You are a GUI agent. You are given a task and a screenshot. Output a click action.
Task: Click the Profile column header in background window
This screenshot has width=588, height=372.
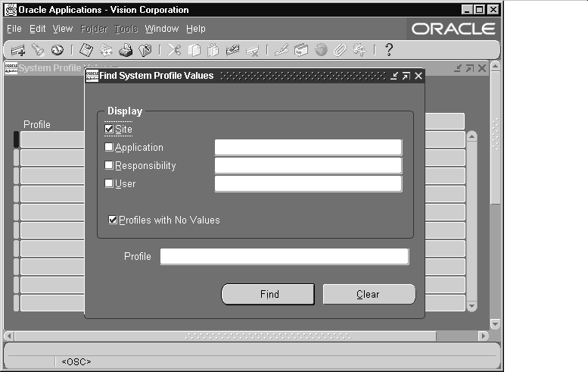(37, 124)
